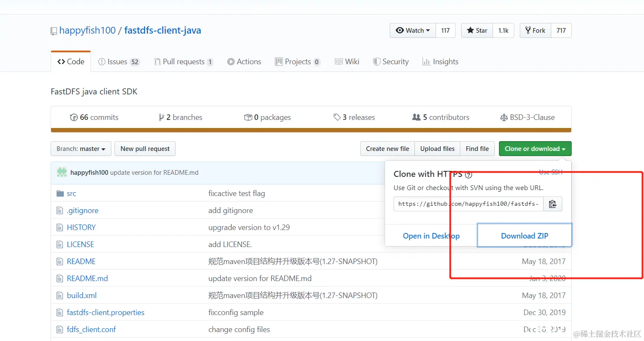
Task: Open the Projects tab
Action: [x=297, y=62]
